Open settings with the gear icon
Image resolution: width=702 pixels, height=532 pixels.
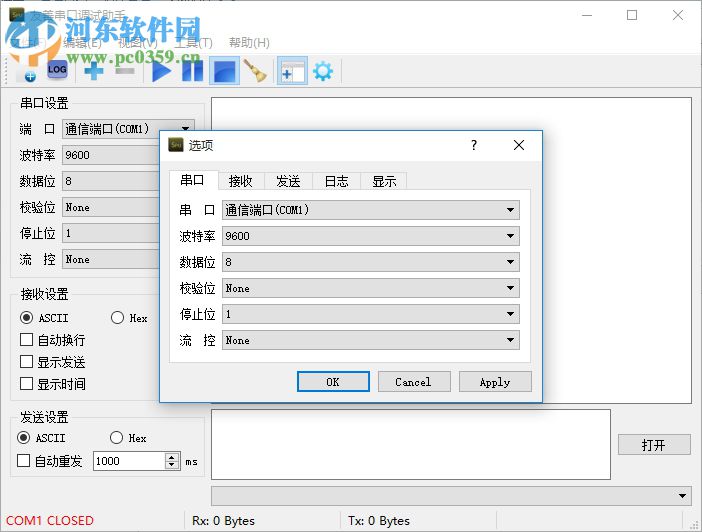point(323,71)
